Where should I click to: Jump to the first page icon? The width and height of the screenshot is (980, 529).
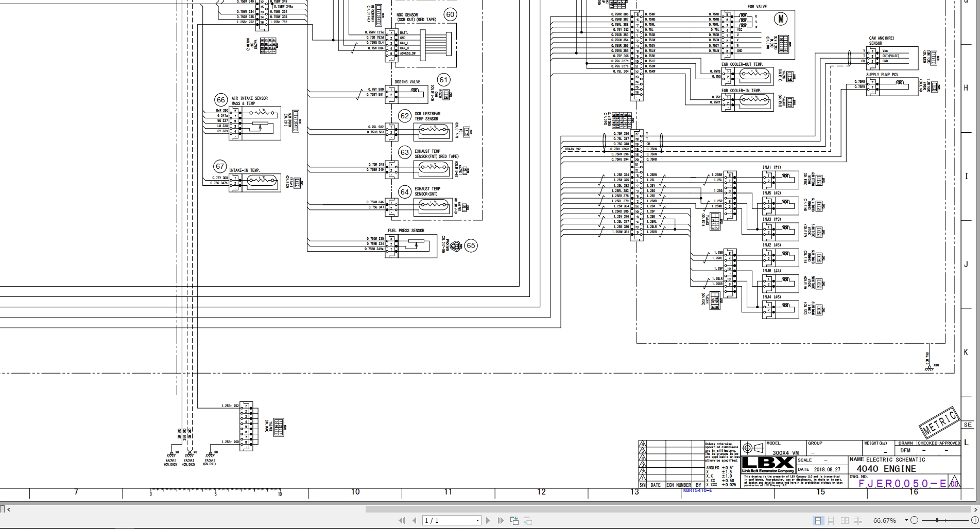tap(402, 520)
